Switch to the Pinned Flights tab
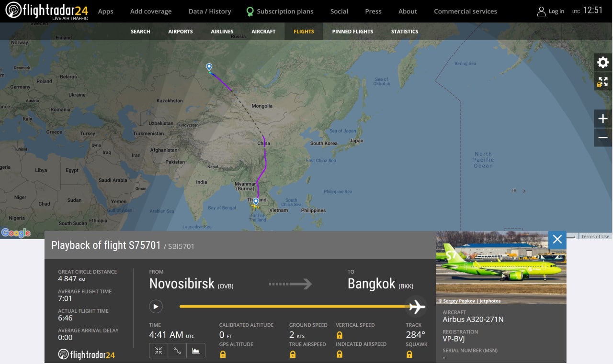The image size is (613, 364). click(352, 32)
